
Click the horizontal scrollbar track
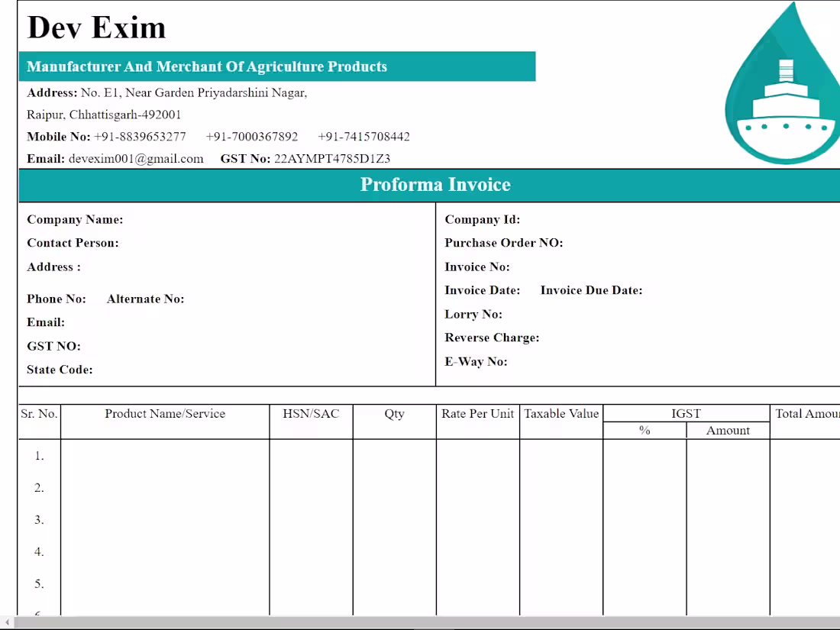click(x=427, y=622)
